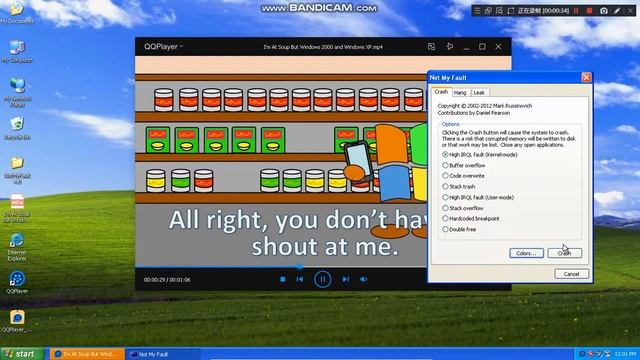This screenshot has width=640, height=360.
Task: Launch Internet Explorer desktop shortcut
Action: pyautogui.click(x=17, y=247)
